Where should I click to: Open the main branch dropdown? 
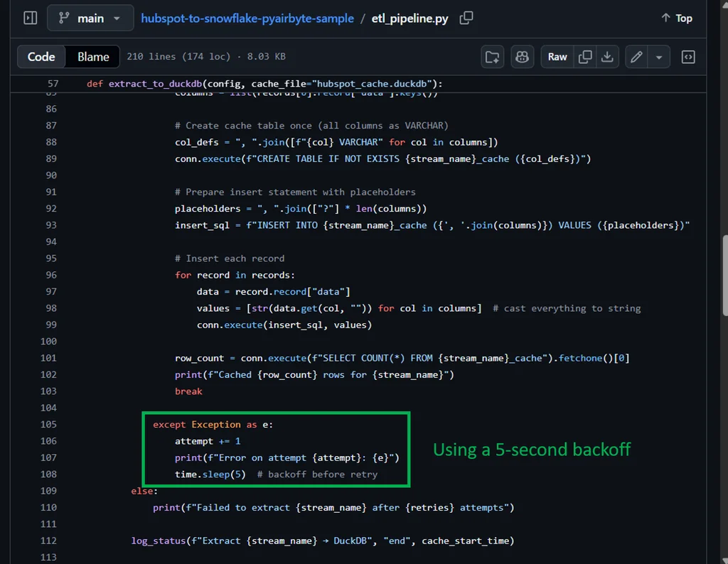(90, 18)
